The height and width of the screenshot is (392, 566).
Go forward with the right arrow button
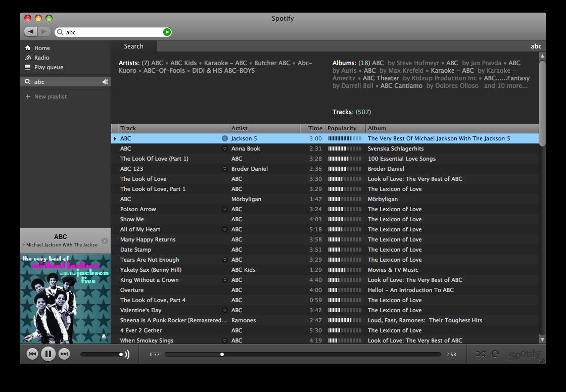click(x=43, y=32)
